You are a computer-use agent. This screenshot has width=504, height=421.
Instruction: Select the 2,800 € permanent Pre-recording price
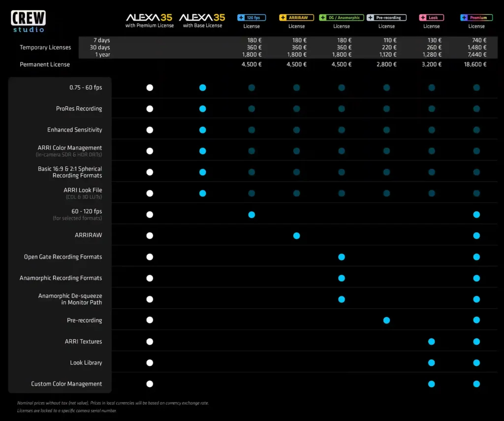pos(386,65)
